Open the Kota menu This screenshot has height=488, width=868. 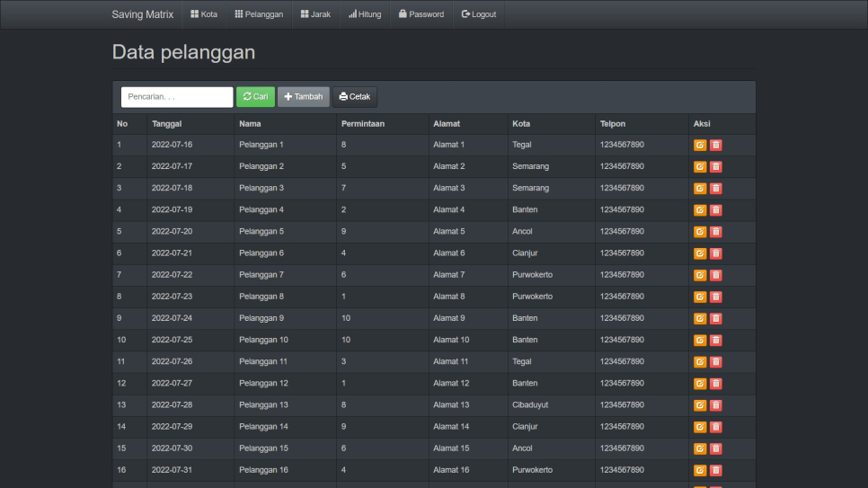tap(204, 14)
